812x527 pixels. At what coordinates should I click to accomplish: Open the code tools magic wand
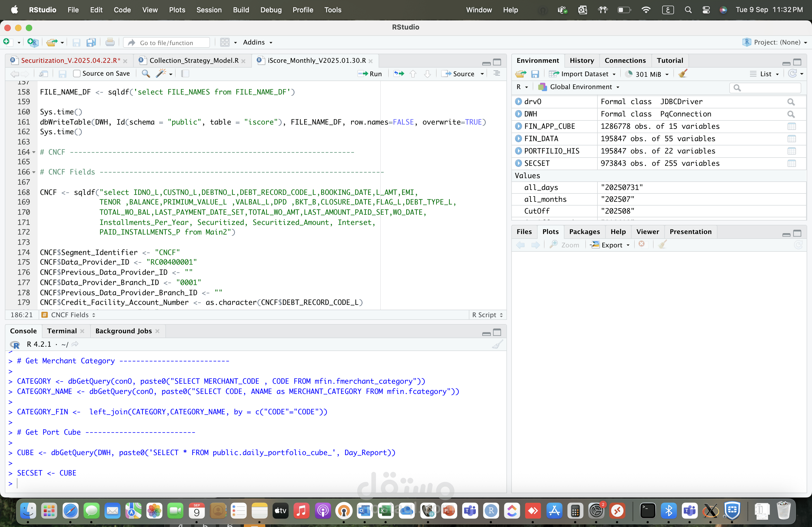(161, 74)
